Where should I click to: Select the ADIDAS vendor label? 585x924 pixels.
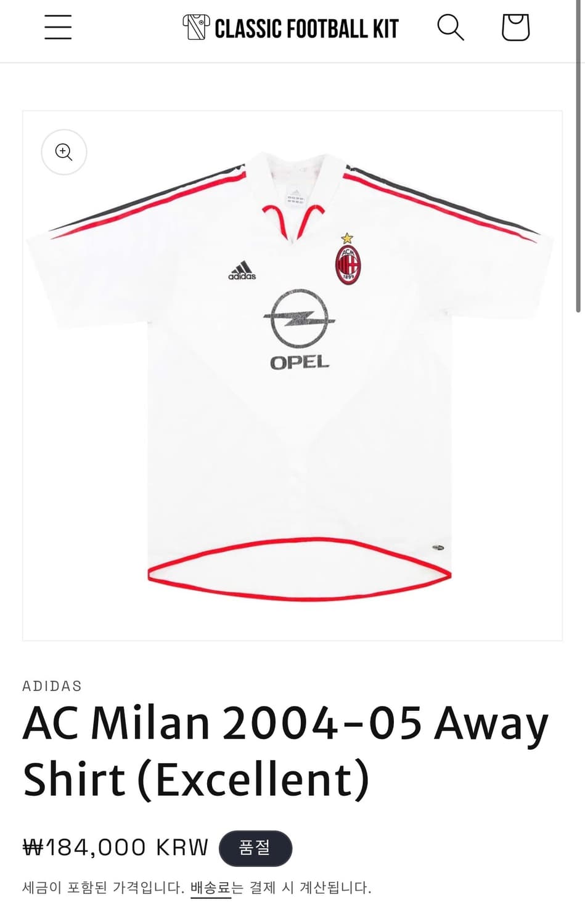[52, 686]
